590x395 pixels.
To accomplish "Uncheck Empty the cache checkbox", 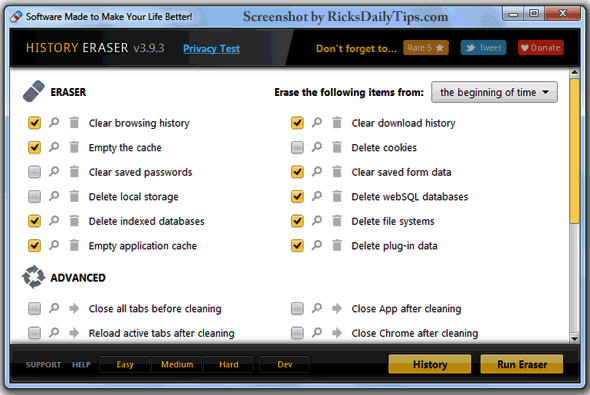I will click(x=34, y=147).
